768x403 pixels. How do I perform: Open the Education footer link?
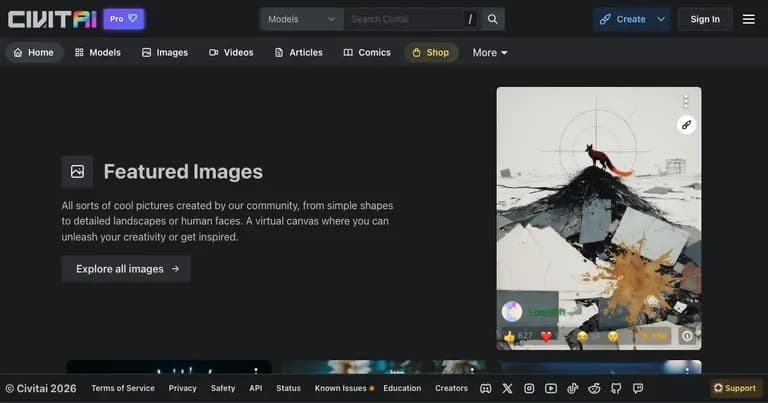click(x=402, y=388)
